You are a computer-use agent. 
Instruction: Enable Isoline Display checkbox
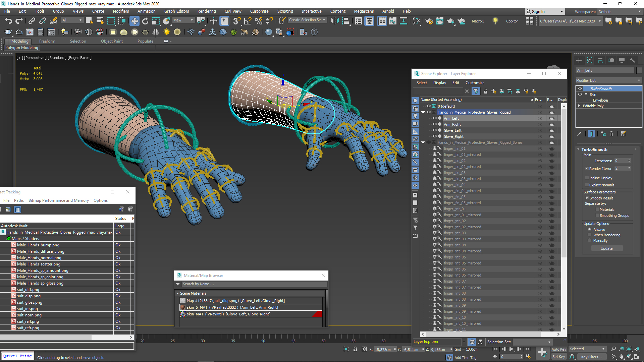[587, 178]
